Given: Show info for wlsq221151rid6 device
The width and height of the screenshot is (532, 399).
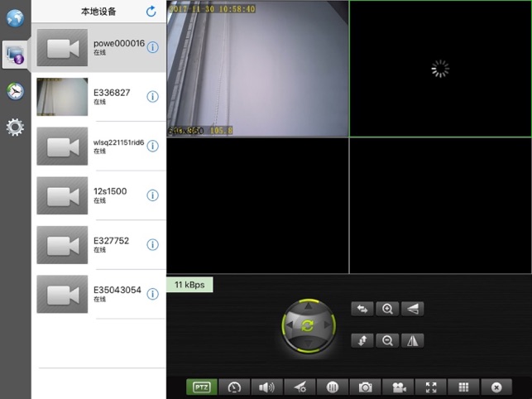Looking at the screenshot, I should [x=153, y=146].
